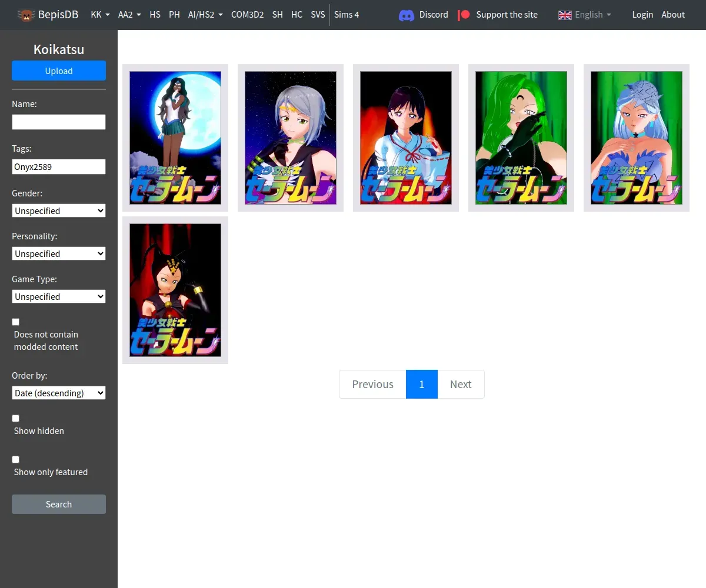Image resolution: width=706 pixels, height=588 pixels.
Task: Click the Support the site link
Action: [507, 15]
